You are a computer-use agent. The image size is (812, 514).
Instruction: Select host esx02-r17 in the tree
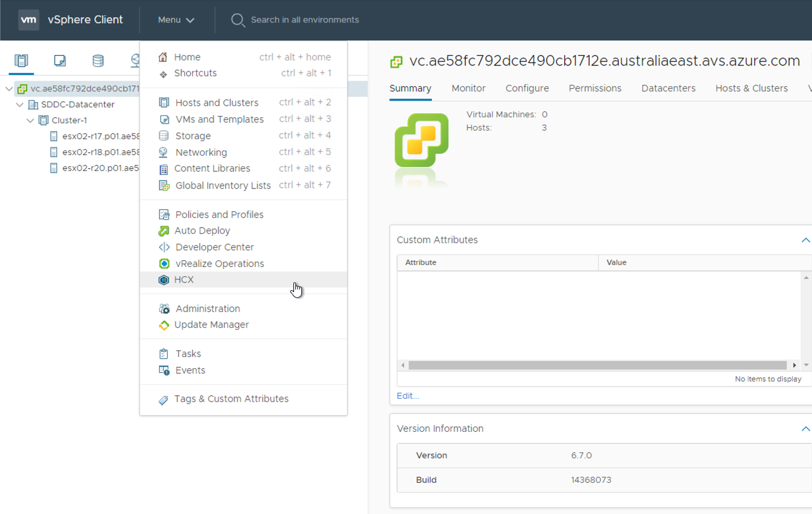[101, 136]
